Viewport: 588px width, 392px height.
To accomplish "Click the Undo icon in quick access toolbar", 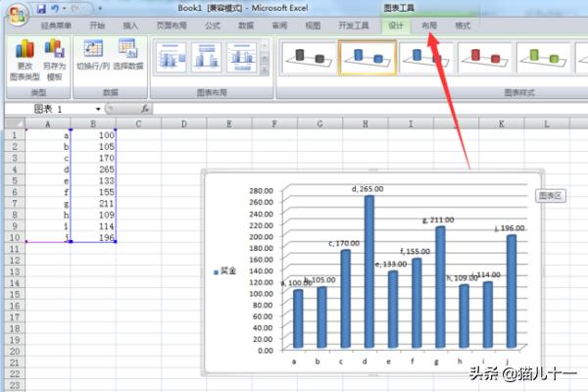I will click(x=56, y=7).
